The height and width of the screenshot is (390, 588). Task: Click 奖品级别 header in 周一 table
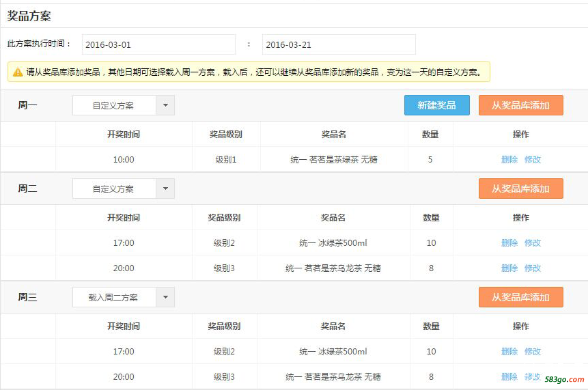pyautogui.click(x=226, y=135)
